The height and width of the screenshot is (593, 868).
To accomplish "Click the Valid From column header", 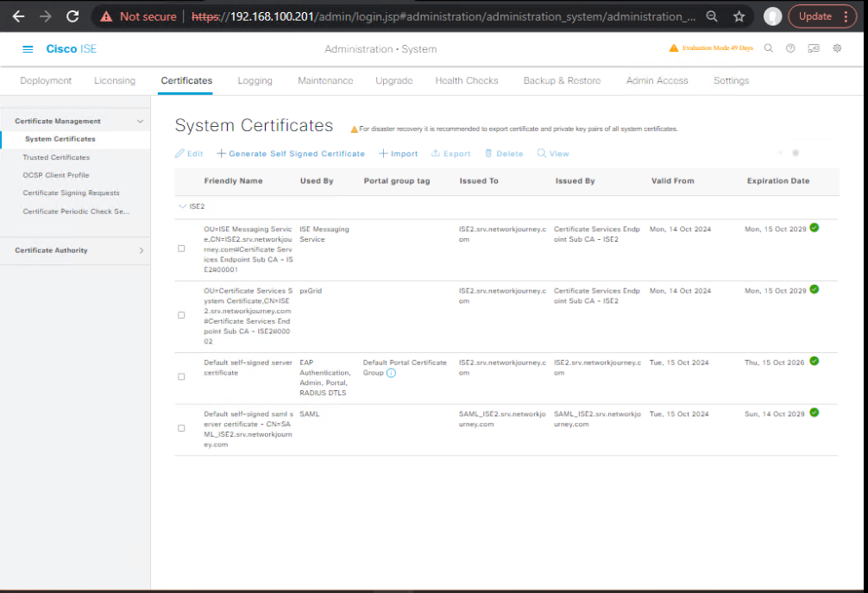I will [673, 181].
